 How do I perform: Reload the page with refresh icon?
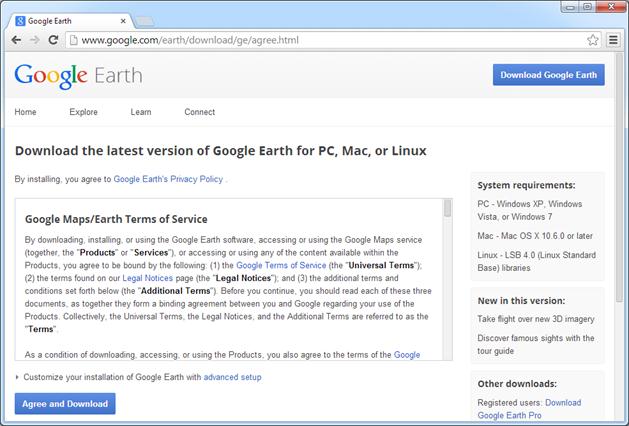click(x=53, y=40)
